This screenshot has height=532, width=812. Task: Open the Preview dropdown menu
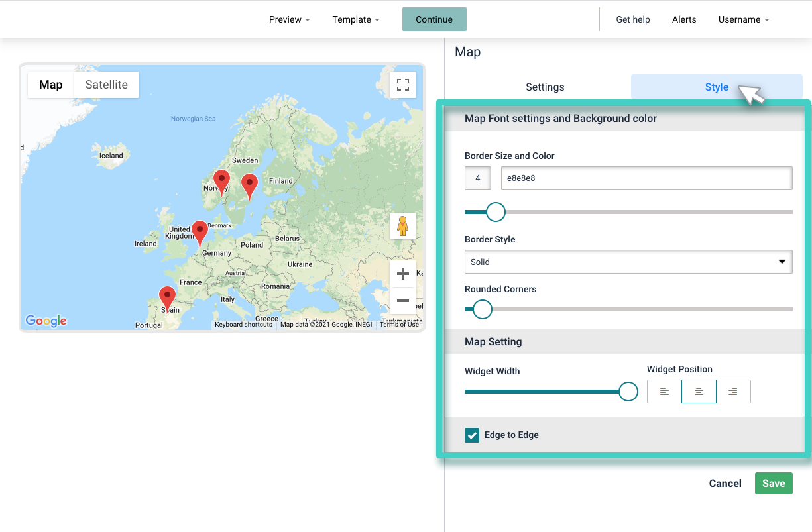click(290, 19)
